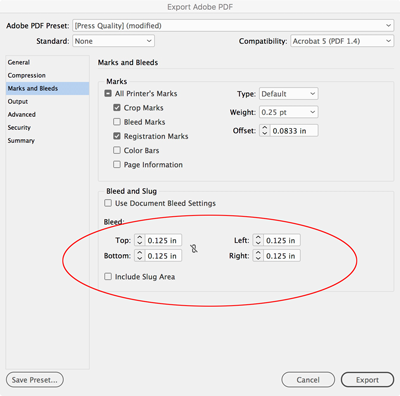Uncheck the Crop Marks checkbox

click(117, 108)
